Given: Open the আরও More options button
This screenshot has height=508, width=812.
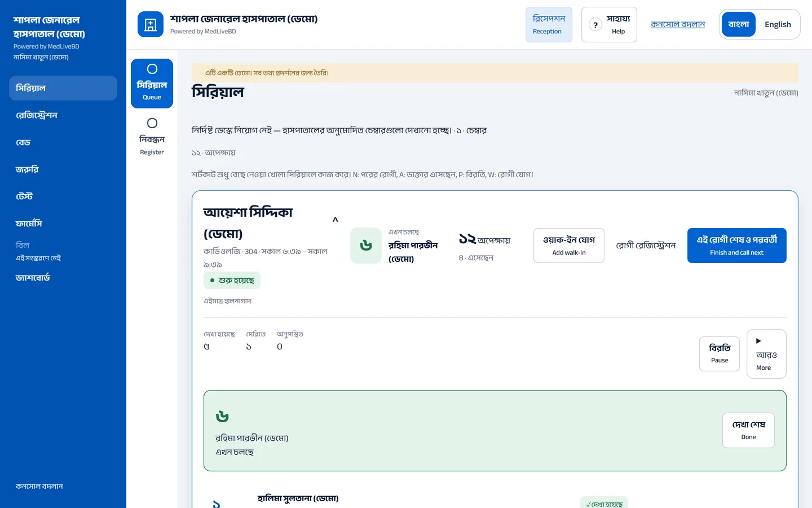Looking at the screenshot, I should point(766,354).
